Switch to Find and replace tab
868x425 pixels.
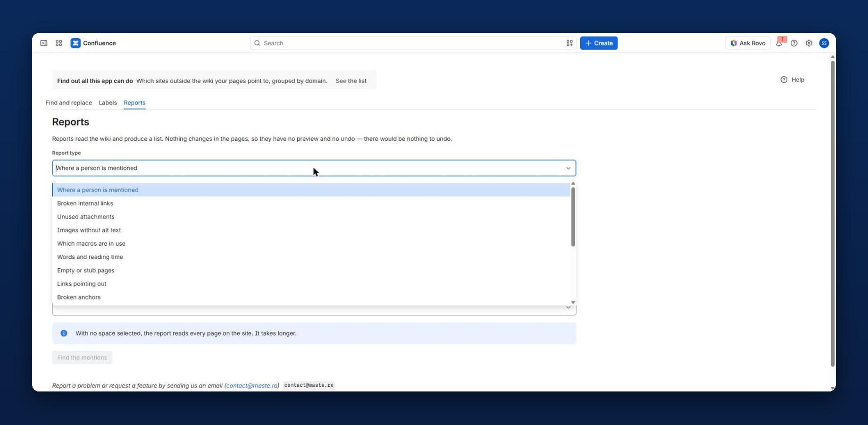click(x=68, y=102)
